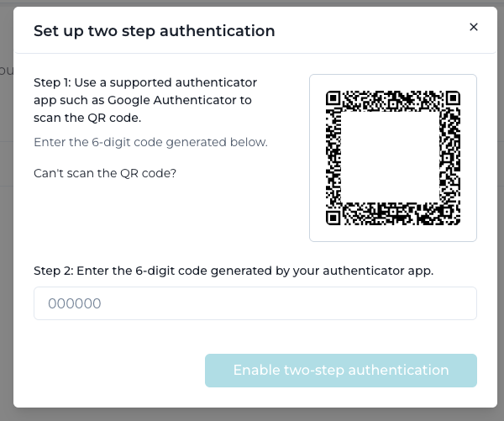504x421 pixels.
Task: Open the "Can't scan the QR code?" link
Action: click(105, 173)
